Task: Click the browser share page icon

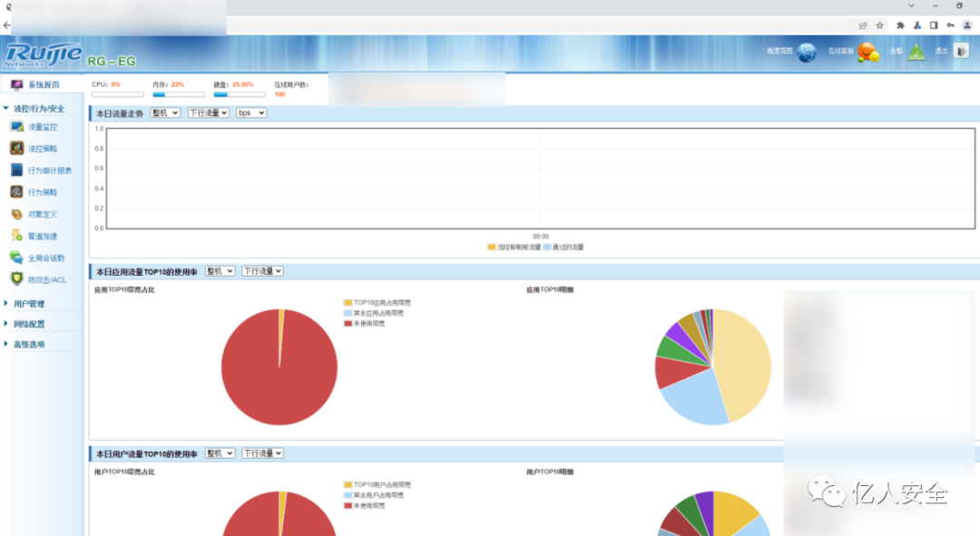Action: click(x=863, y=25)
